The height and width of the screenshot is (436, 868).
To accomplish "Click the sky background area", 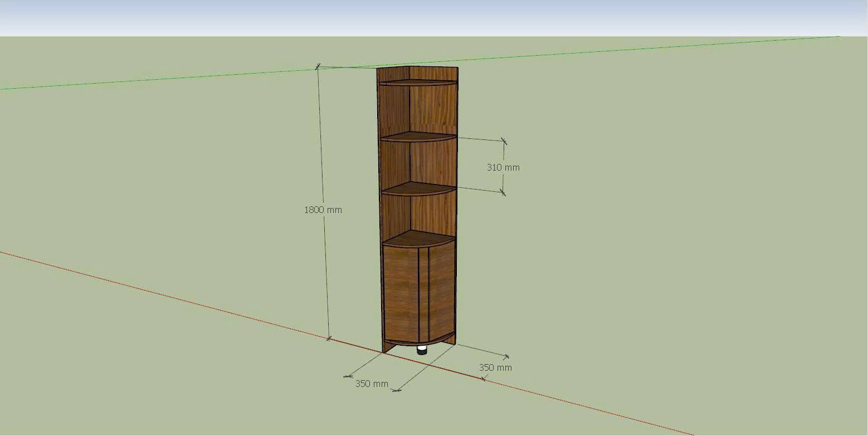I will (434, 17).
